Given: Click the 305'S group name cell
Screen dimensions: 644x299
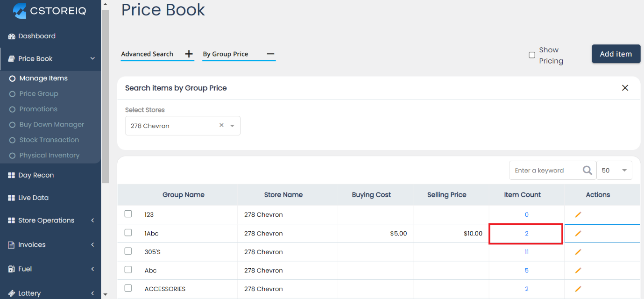Looking at the screenshot, I should [188, 252].
